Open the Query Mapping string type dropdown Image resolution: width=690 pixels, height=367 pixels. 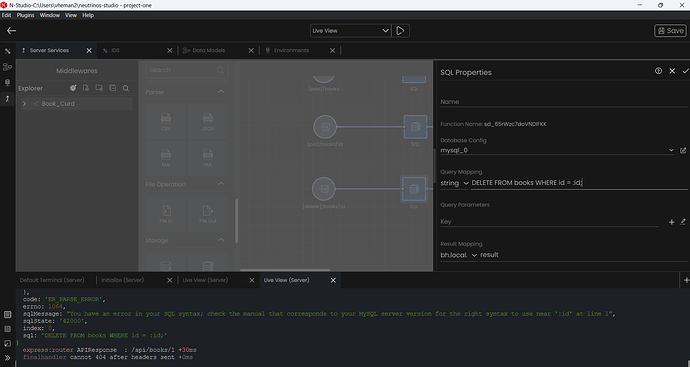click(455, 183)
